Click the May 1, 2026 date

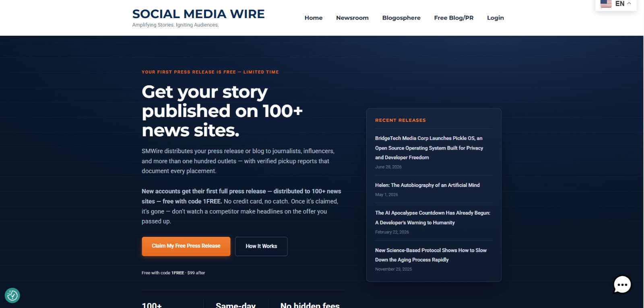[386, 195]
